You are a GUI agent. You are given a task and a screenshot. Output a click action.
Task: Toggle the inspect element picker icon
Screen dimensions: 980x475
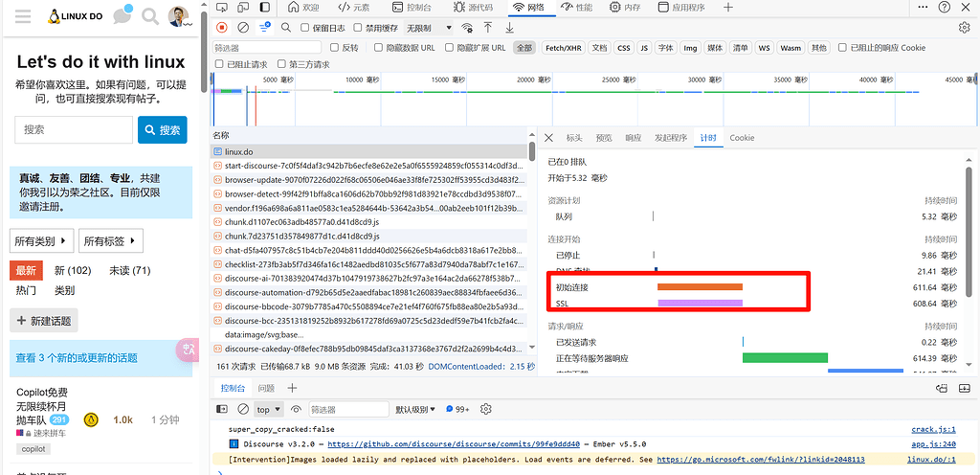tap(222, 8)
